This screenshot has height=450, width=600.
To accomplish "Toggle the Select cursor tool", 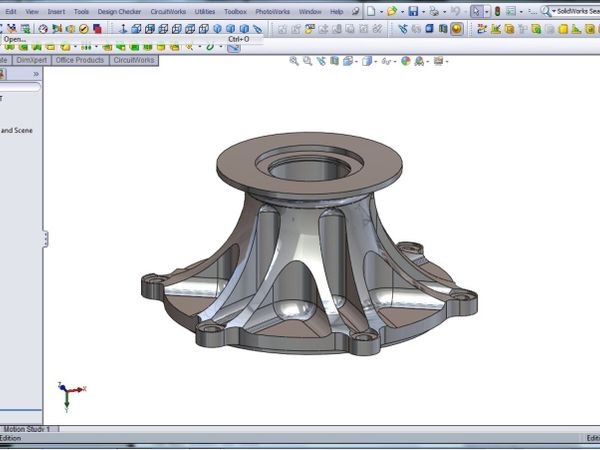I will 476,11.
